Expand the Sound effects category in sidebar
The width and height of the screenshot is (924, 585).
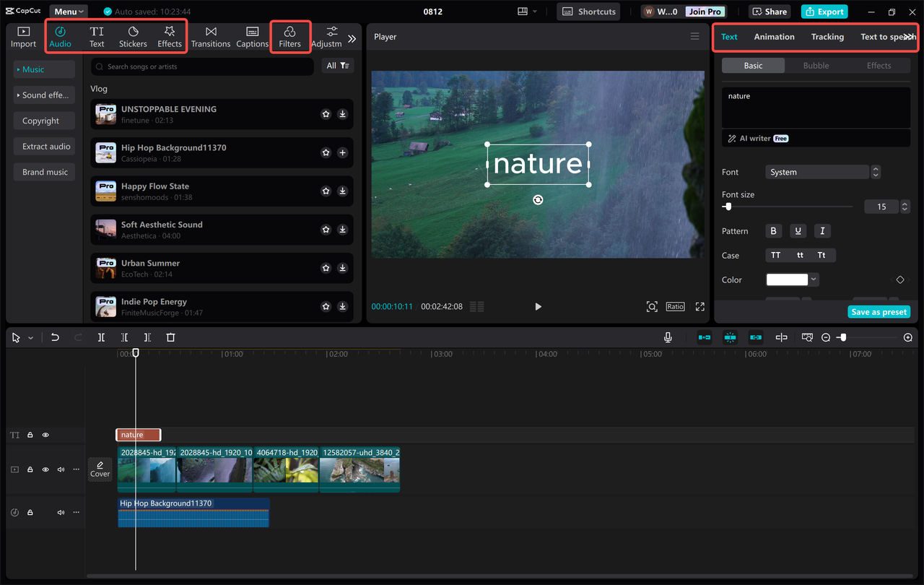[x=44, y=95]
